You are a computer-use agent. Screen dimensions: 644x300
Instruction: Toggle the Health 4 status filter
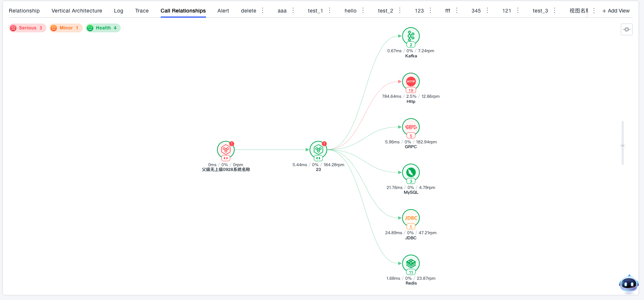pos(103,28)
